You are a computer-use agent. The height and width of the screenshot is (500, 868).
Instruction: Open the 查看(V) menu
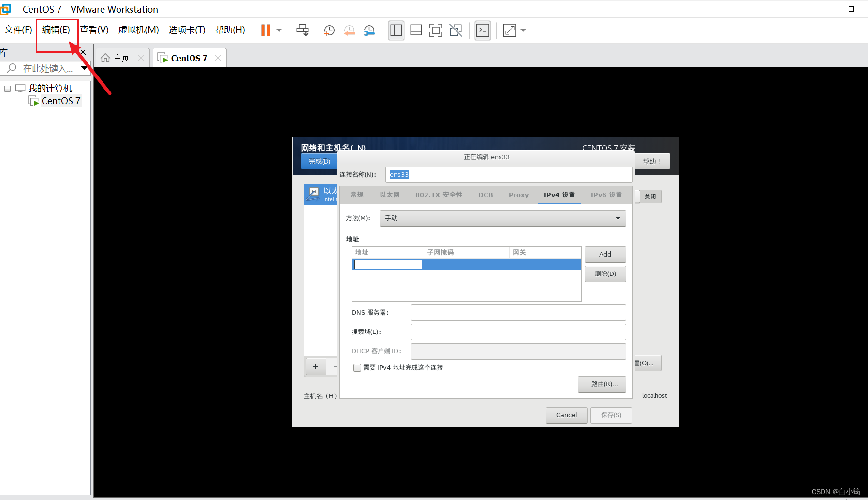[x=94, y=30]
